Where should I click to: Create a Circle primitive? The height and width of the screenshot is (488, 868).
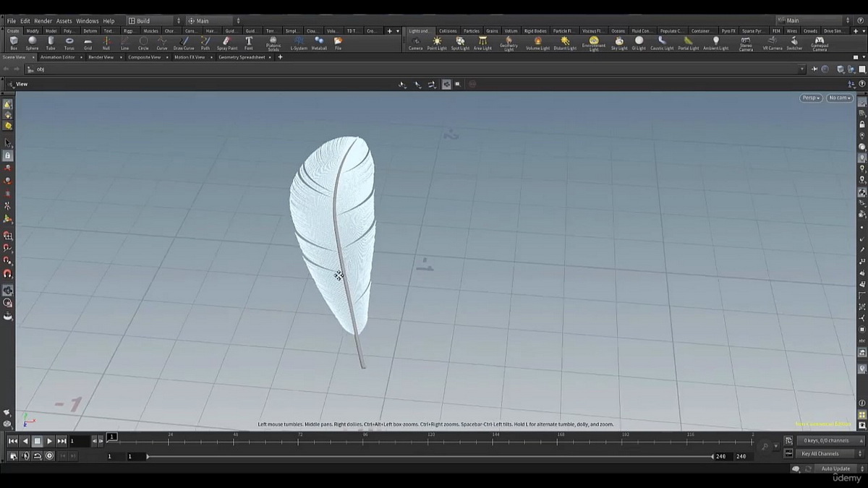[x=143, y=43]
